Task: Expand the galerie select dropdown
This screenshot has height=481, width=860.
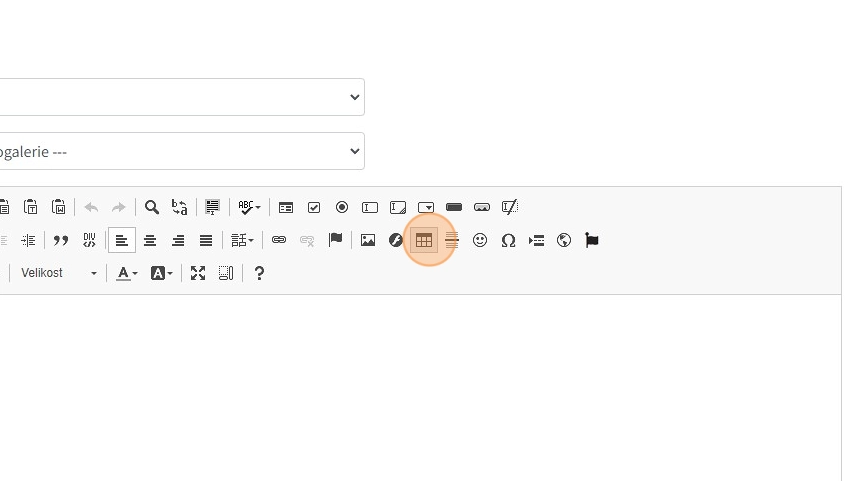Action: tap(180, 151)
